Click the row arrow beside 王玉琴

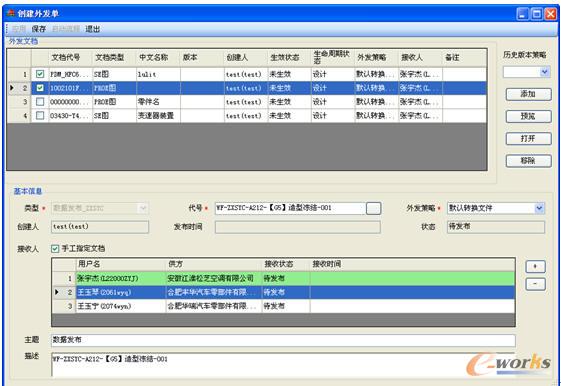(x=57, y=292)
